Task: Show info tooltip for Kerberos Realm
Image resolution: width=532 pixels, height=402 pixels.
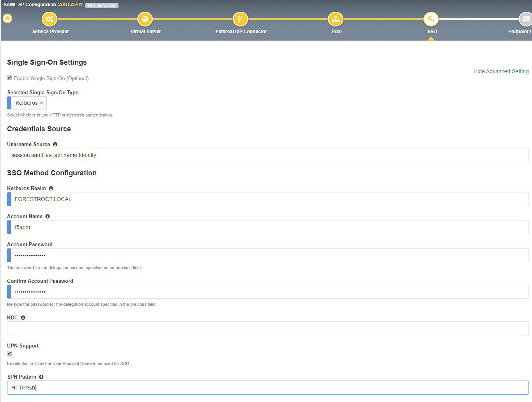Action: (51, 188)
